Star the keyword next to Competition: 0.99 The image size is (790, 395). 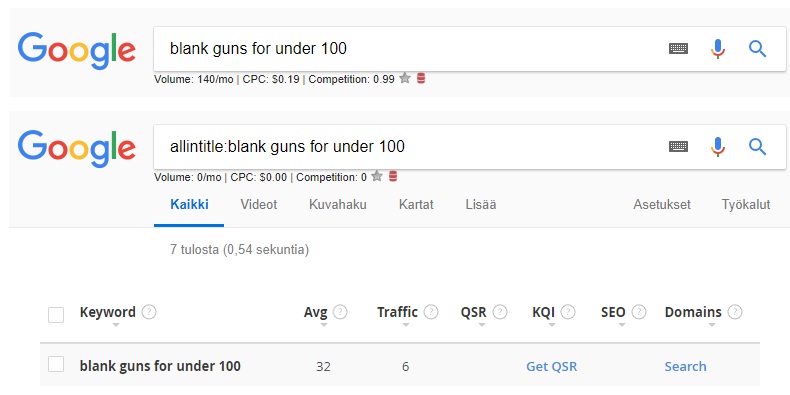click(x=405, y=78)
